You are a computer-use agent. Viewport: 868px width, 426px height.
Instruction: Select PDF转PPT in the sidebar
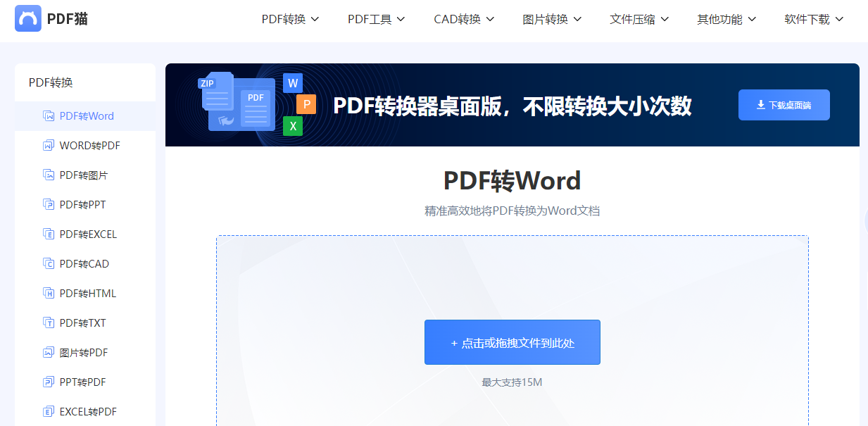[x=85, y=205]
